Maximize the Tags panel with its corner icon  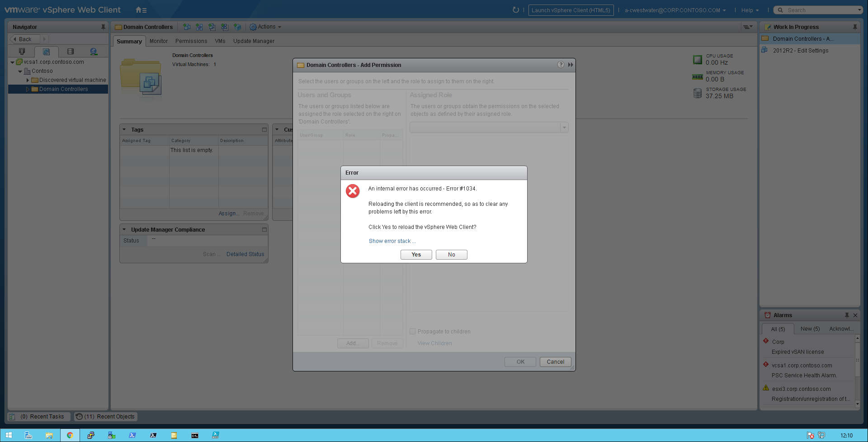click(264, 130)
